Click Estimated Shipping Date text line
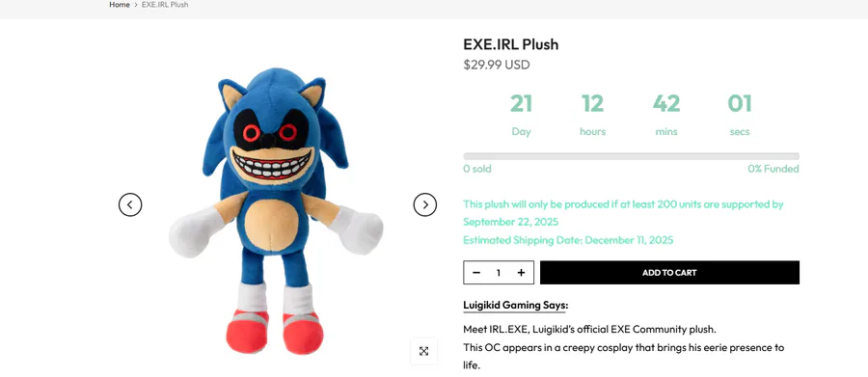 coord(568,240)
